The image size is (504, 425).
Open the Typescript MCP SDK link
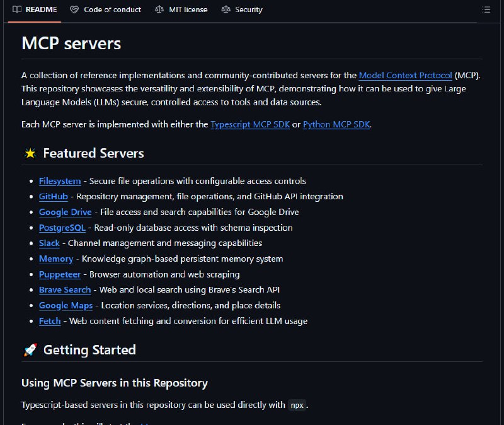pos(249,124)
